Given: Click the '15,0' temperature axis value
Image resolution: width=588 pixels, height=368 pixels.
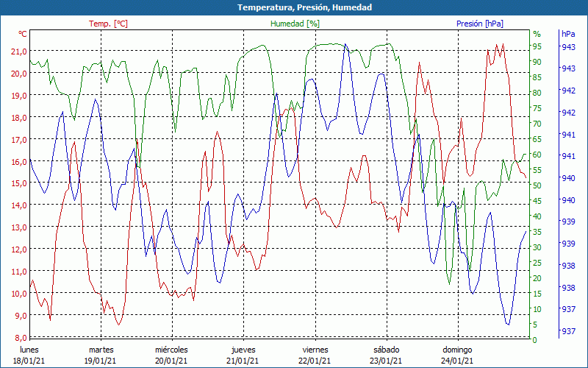Looking at the screenshot, I should click(x=19, y=183).
